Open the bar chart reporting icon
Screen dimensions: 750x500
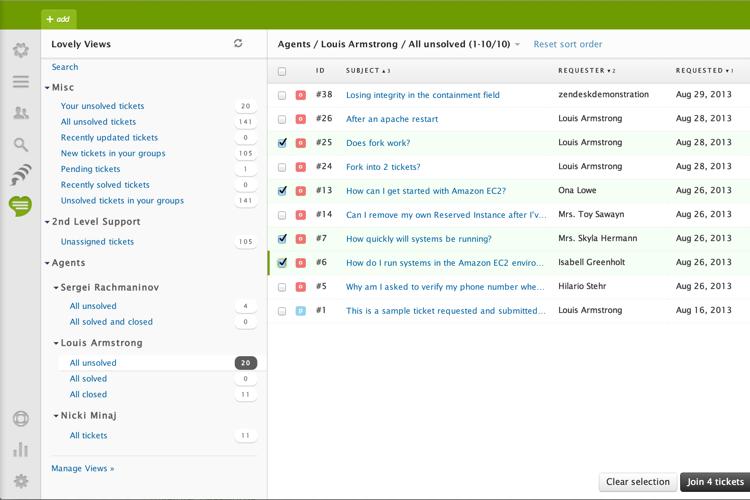(20, 450)
